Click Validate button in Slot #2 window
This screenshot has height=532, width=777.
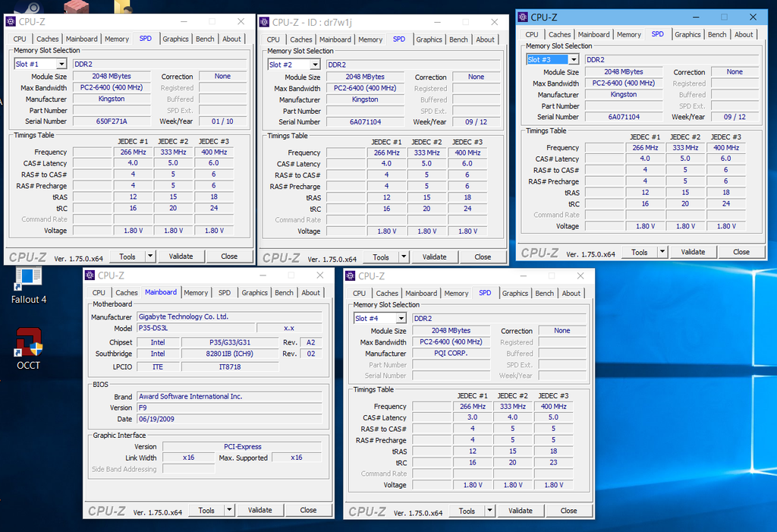tap(435, 257)
